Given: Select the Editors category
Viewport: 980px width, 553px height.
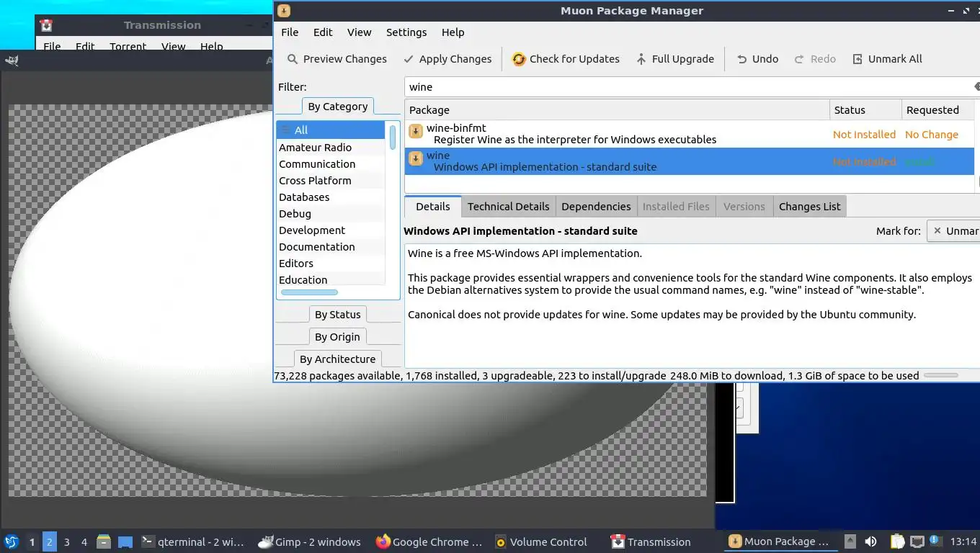Looking at the screenshot, I should click(x=331, y=264).
